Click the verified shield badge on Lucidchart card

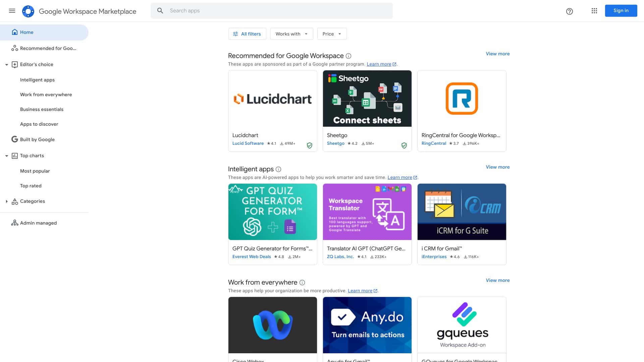point(309,145)
